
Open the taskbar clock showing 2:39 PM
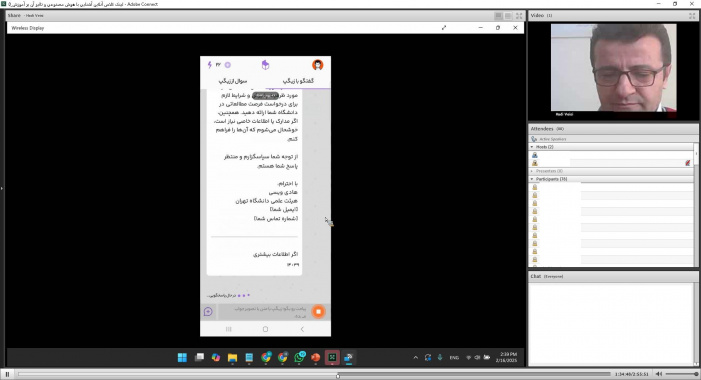[x=506, y=357]
